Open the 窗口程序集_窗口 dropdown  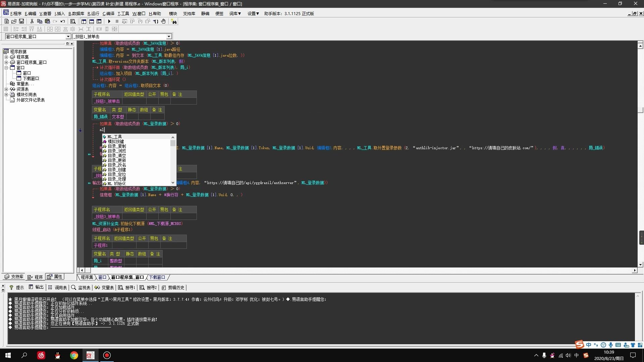click(x=68, y=36)
